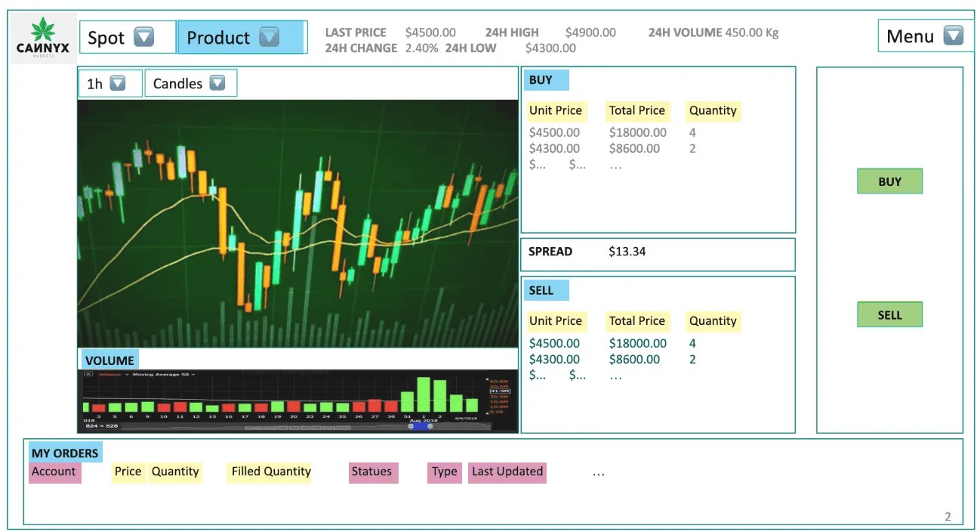The width and height of the screenshot is (980, 532).
Task: Select the Price column in My Orders
Action: pyautogui.click(x=128, y=472)
